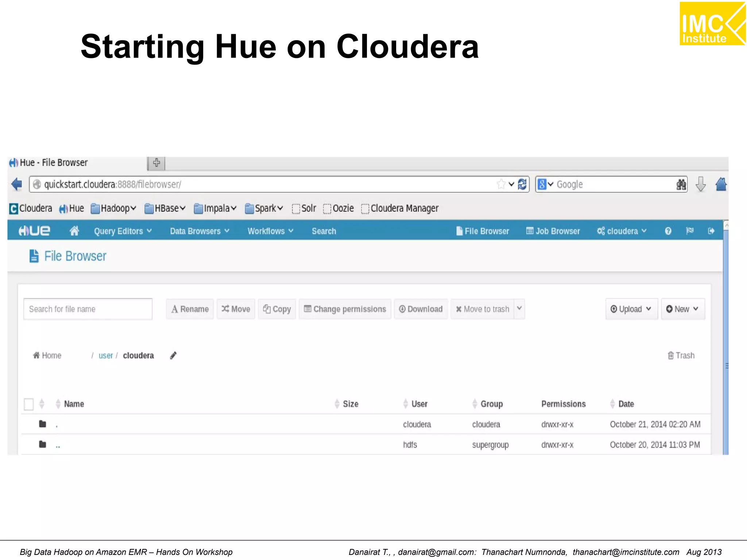Open the Upload dropdown button
This screenshot has width=747, height=560.
tap(631, 309)
